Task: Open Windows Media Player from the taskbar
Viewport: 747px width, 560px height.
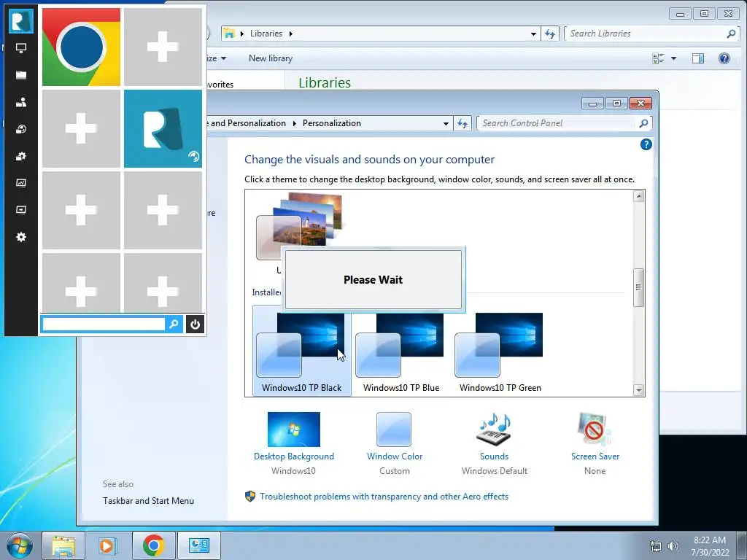Action: tap(108, 545)
